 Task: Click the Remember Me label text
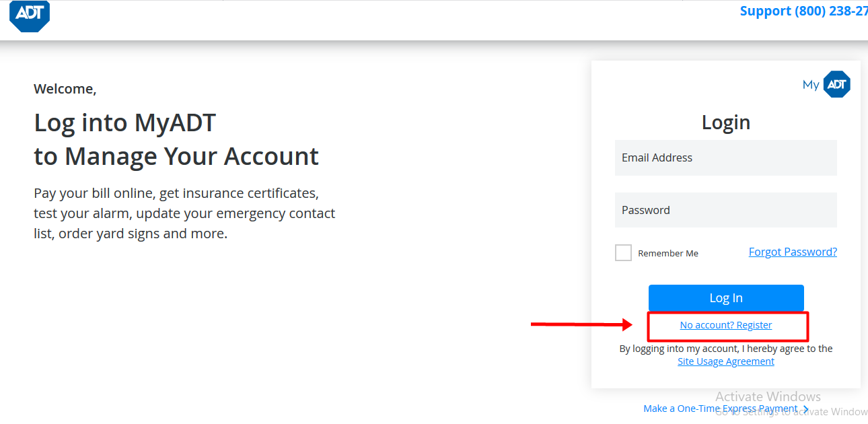(x=668, y=254)
